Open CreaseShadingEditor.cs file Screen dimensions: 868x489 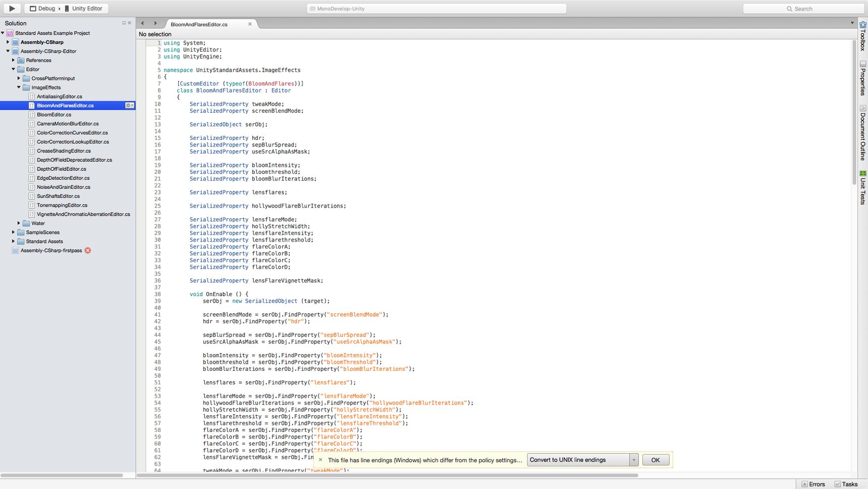click(x=64, y=151)
